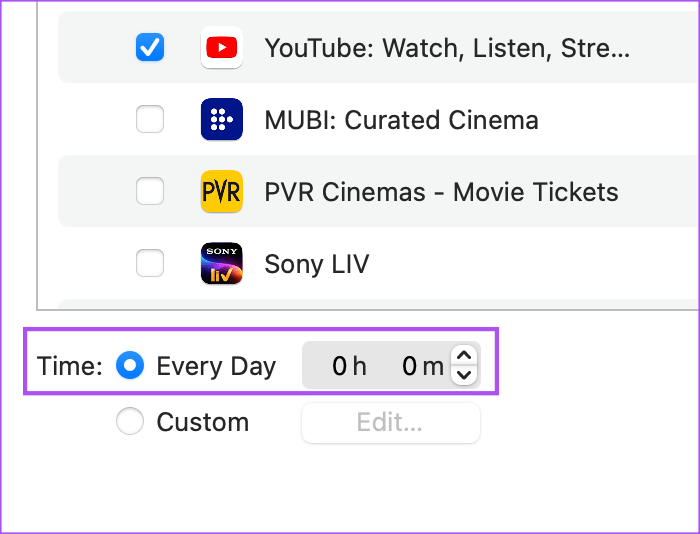This screenshot has width=700, height=534.
Task: Choose the Custom time radio option
Action: point(130,421)
